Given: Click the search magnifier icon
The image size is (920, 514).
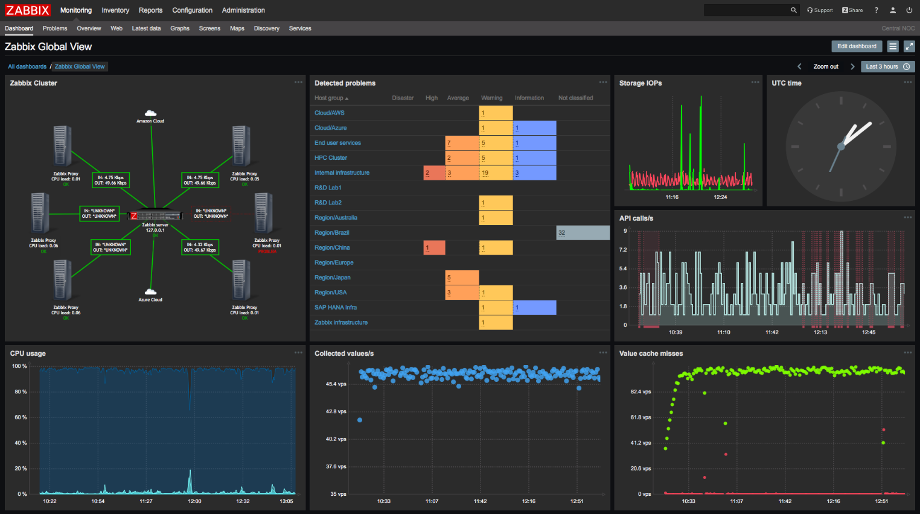Looking at the screenshot, I should tap(793, 10).
